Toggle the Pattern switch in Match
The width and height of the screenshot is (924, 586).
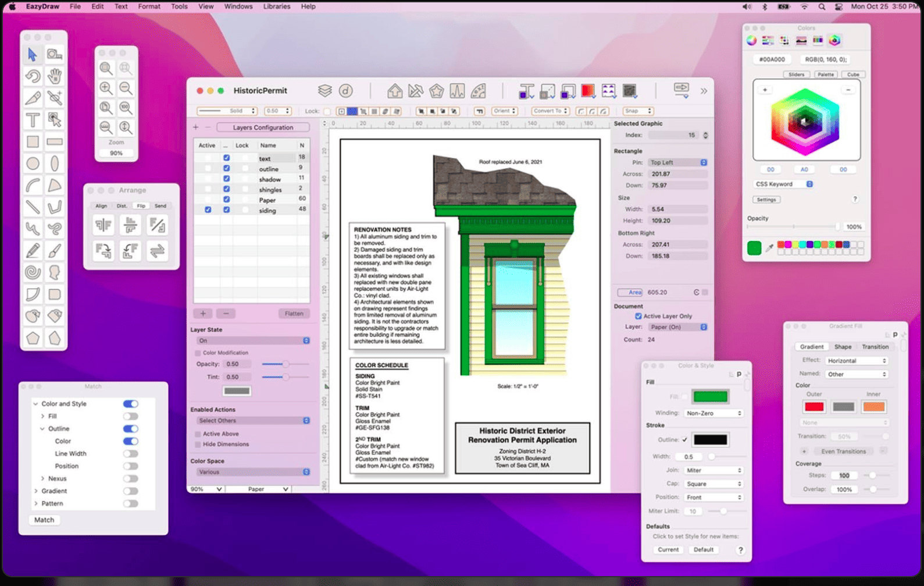coord(131,504)
